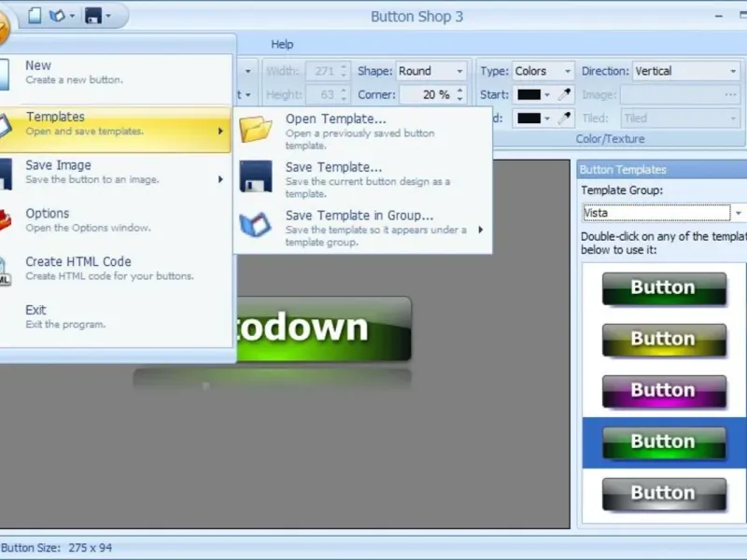Open dropdown arrow next to quick access save icon
Screen dimensions: 747x560
click(x=108, y=16)
